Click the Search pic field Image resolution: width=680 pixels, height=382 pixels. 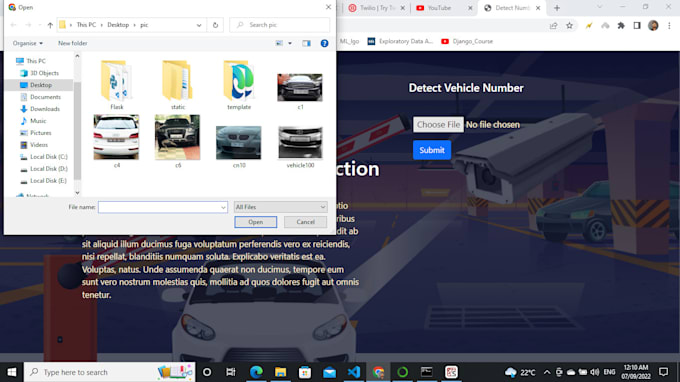tap(280, 25)
